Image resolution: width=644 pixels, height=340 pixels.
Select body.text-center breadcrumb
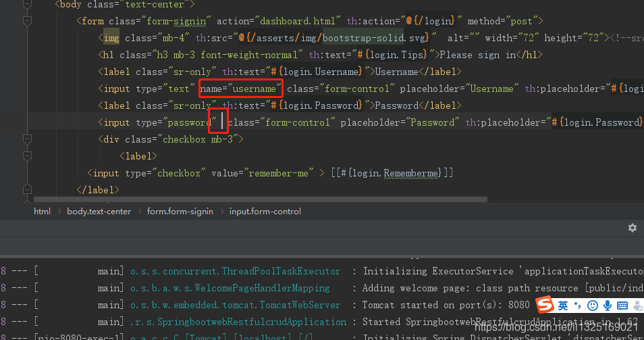pos(99,212)
